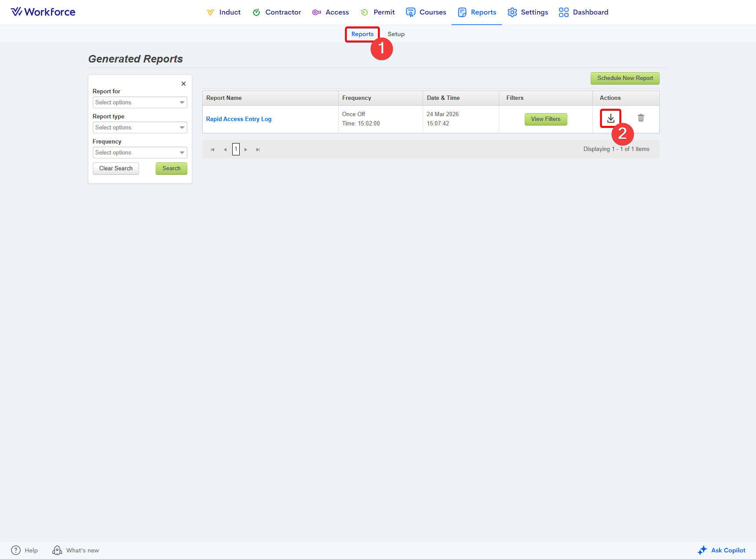Delete the report using trash icon
Image resolution: width=756 pixels, height=559 pixels.
click(x=641, y=118)
